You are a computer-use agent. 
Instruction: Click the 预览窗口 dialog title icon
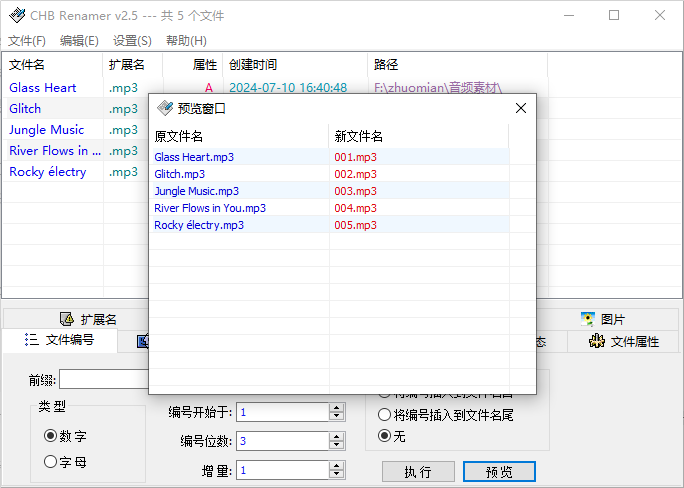(x=165, y=108)
